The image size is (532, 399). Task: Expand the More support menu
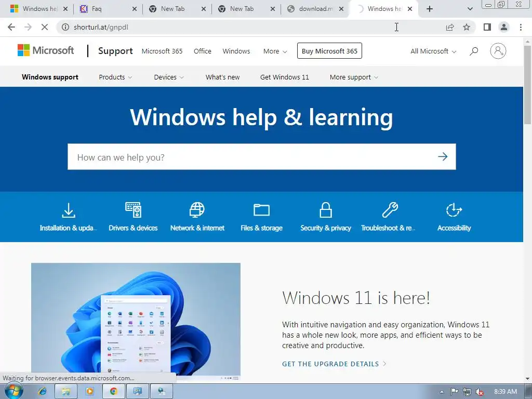pos(354,77)
